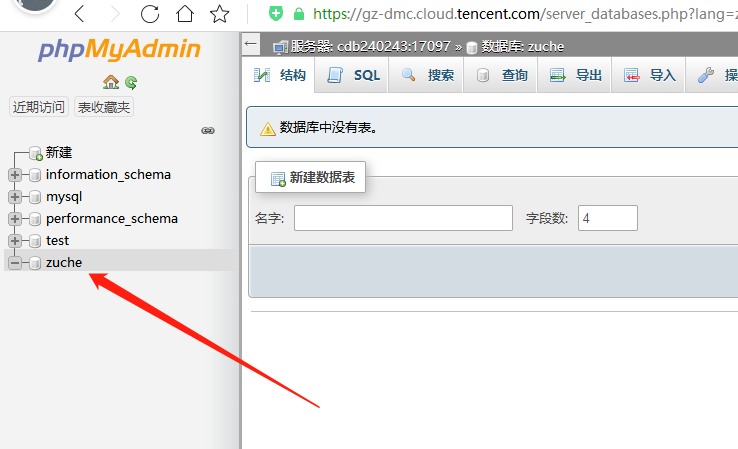Focus the 字段数 number field
Screen dimensions: 738x449
(x=608, y=218)
